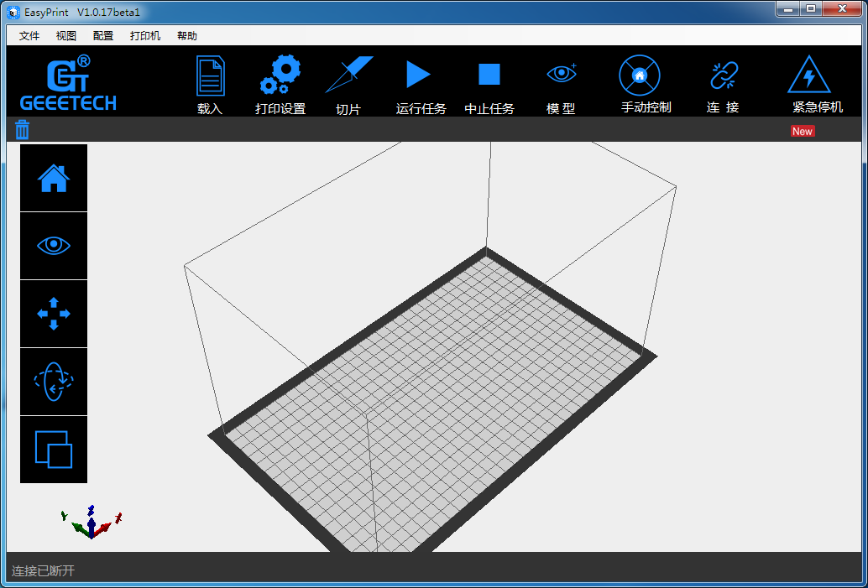Screen dimensions: 868x588
Task: Click the 连接 connect chain icon
Action: (x=724, y=75)
